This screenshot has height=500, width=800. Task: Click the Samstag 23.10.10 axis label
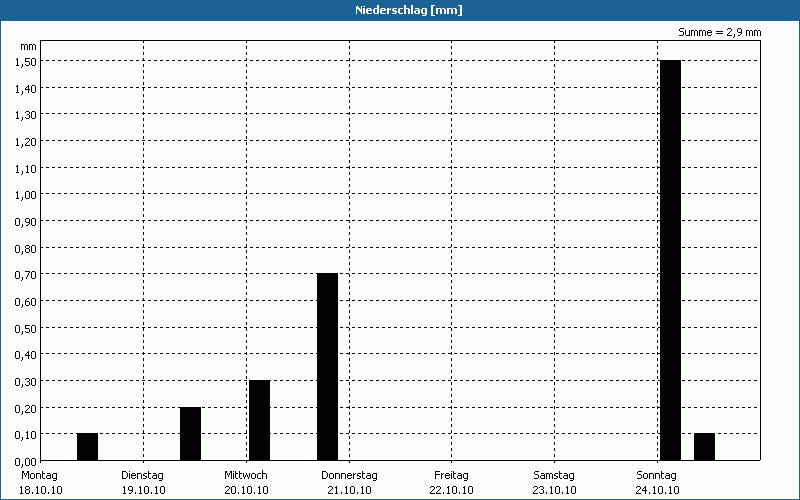coord(554,483)
